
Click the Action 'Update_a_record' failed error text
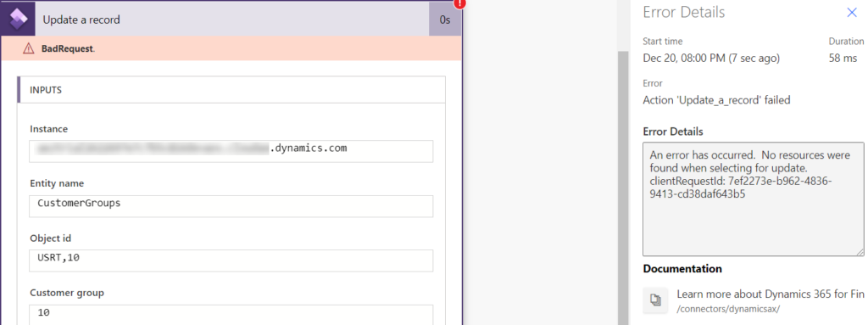pyautogui.click(x=716, y=100)
